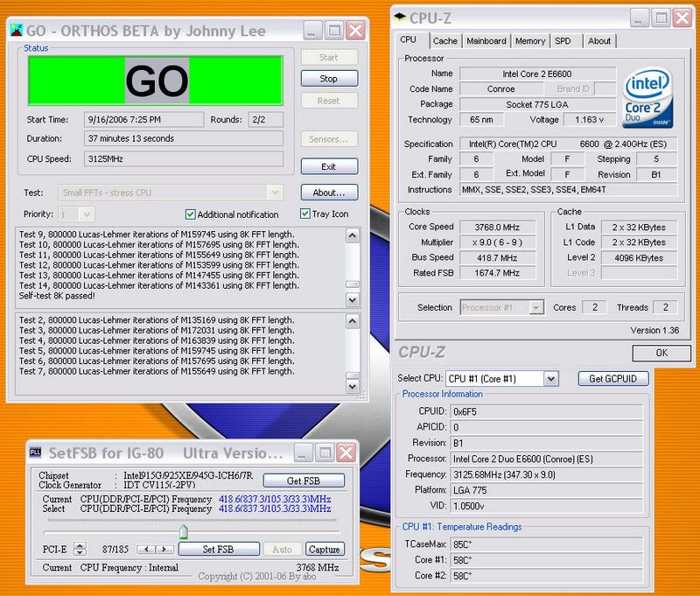Click the greyed Start button in ORTHOS
The image size is (700, 596).
coord(330,57)
